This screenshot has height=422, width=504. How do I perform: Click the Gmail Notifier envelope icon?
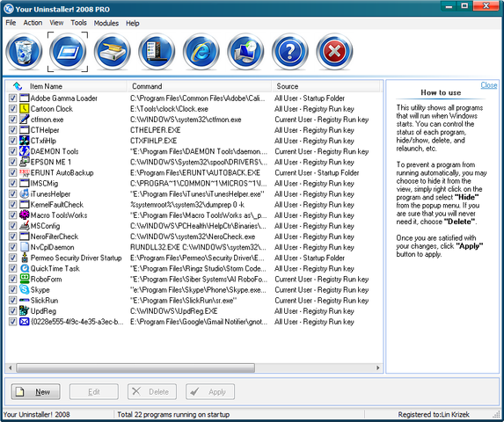[24, 322]
